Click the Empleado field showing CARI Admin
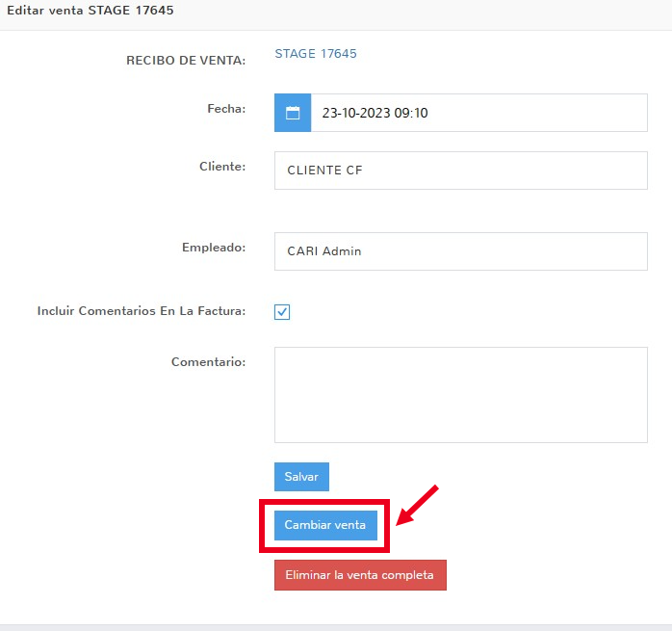 [461, 251]
